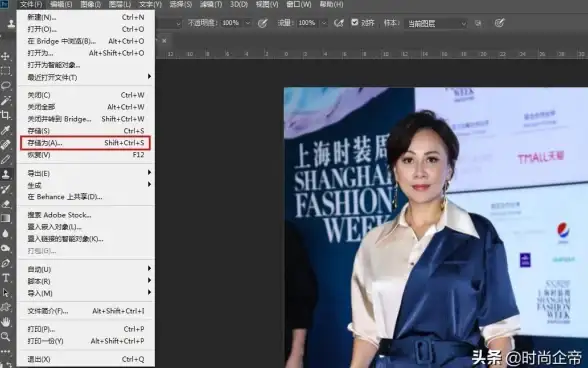
Task: Choose 关闭全部 from File menu
Action: click(x=86, y=107)
